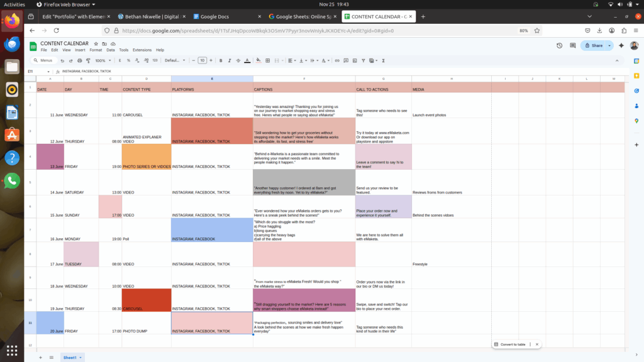Viewport: 644px width, 362px height.
Task: Toggle italic formatting
Action: 230,60
